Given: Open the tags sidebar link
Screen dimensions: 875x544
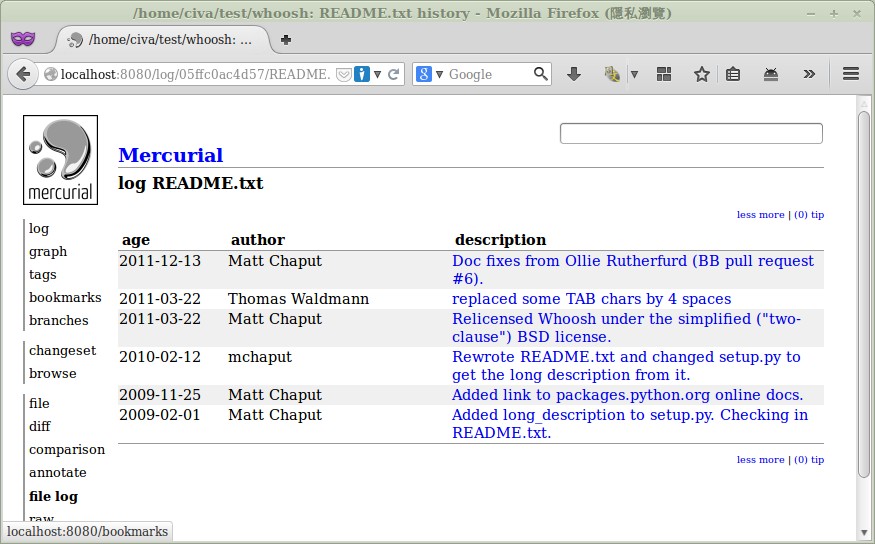Looking at the screenshot, I should pyautogui.click(x=42, y=275).
